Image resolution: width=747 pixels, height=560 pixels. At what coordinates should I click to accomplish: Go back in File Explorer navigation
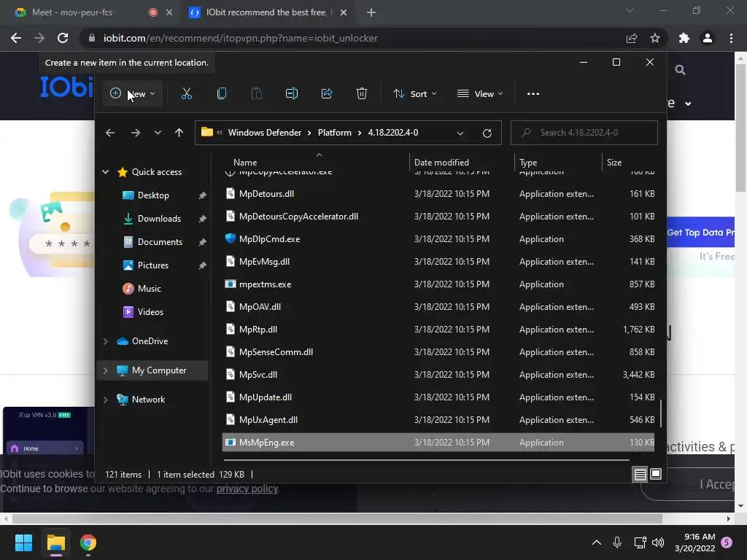tap(110, 133)
